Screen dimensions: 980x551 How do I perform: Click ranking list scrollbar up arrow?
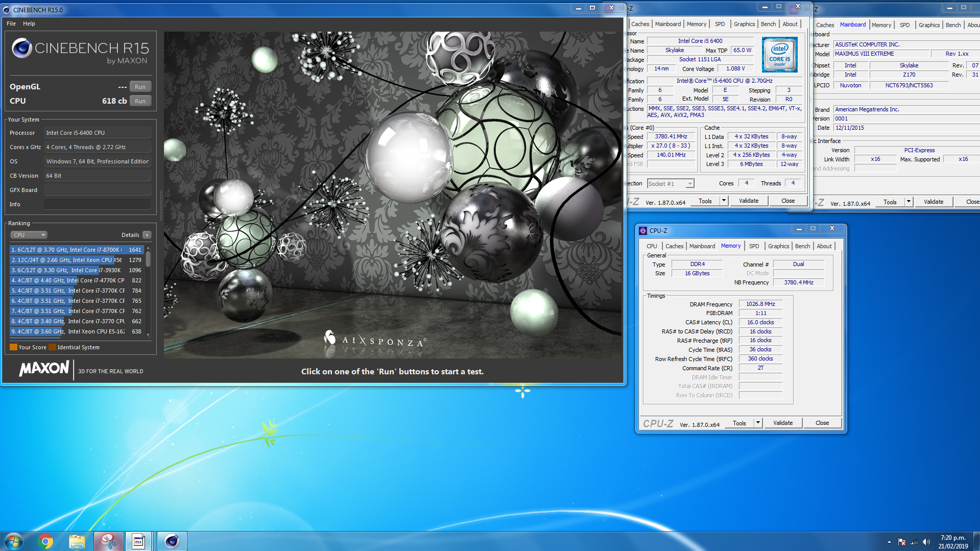(148, 248)
